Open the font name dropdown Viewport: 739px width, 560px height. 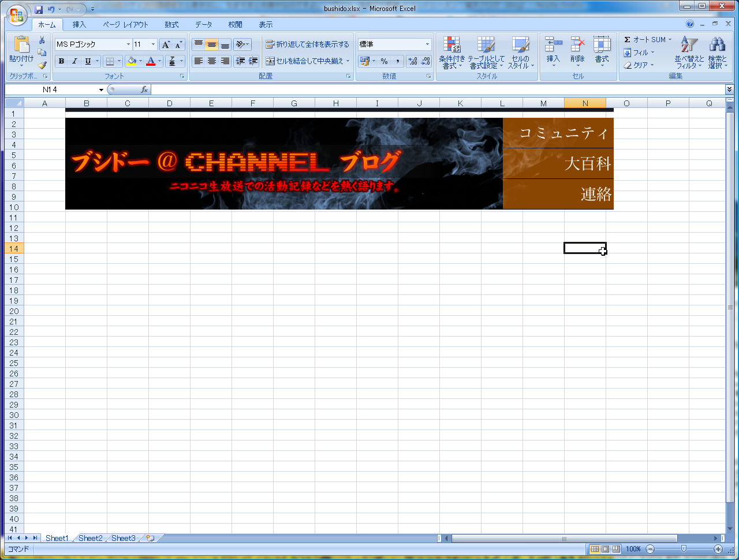point(128,44)
